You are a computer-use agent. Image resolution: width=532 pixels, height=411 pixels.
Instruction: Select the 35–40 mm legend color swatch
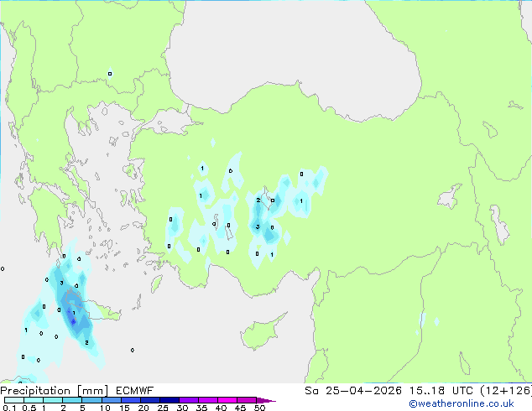[x=207, y=400]
